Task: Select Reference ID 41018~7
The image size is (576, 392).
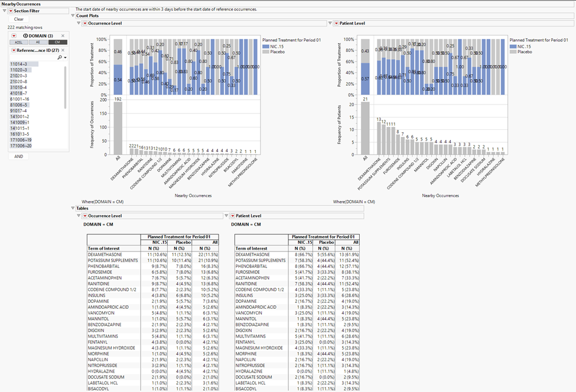Action: [x=18, y=93]
